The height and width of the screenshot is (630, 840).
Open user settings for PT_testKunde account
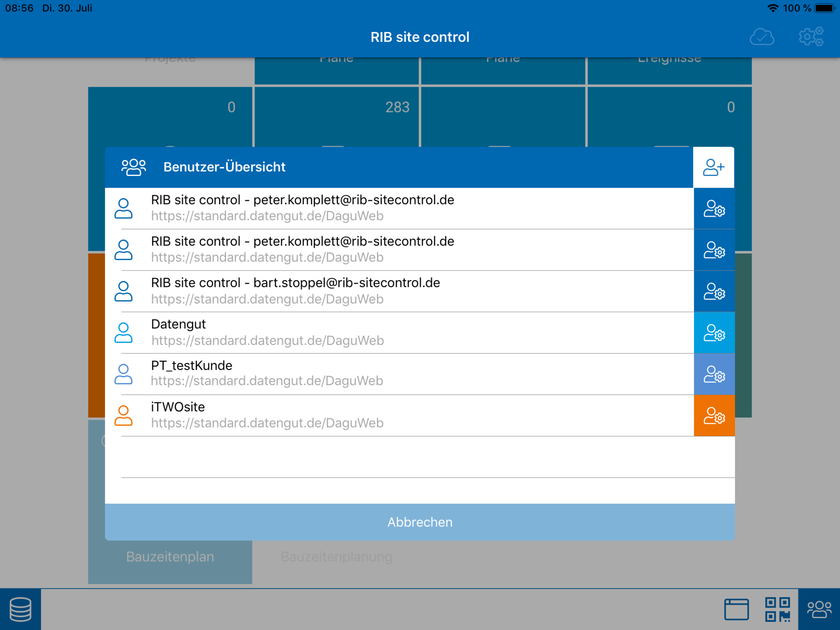714,374
